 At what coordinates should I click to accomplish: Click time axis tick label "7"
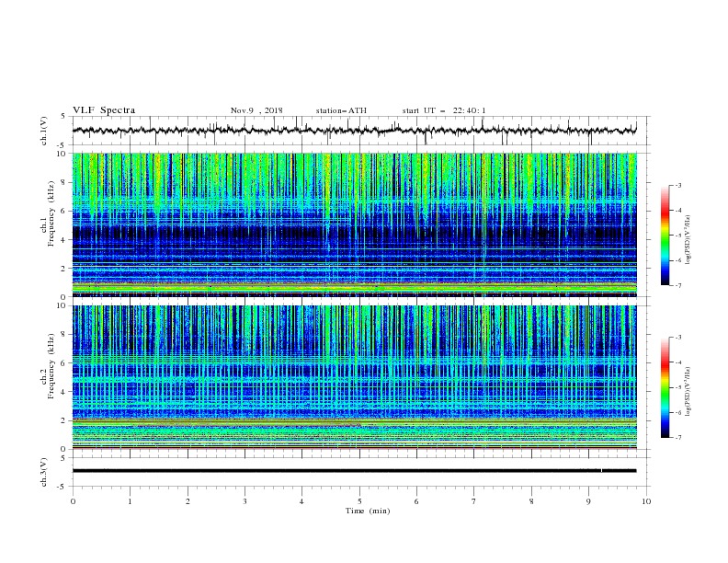pyautogui.click(x=474, y=501)
